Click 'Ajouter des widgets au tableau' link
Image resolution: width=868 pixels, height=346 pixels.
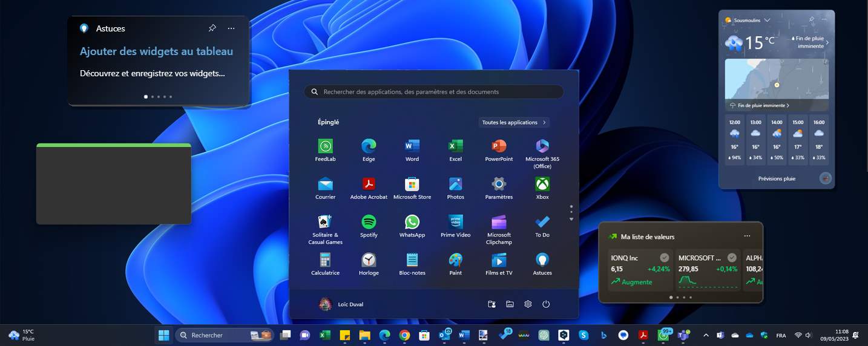point(156,51)
